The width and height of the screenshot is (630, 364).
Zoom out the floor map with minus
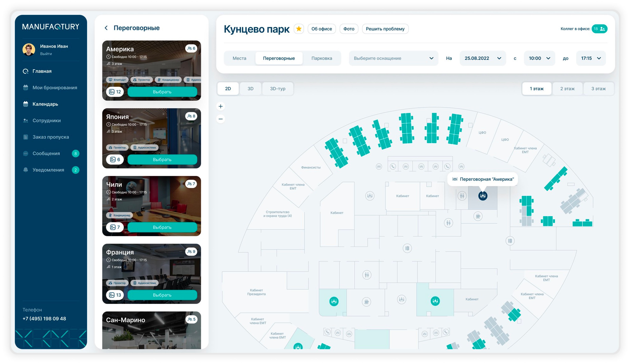pos(220,119)
